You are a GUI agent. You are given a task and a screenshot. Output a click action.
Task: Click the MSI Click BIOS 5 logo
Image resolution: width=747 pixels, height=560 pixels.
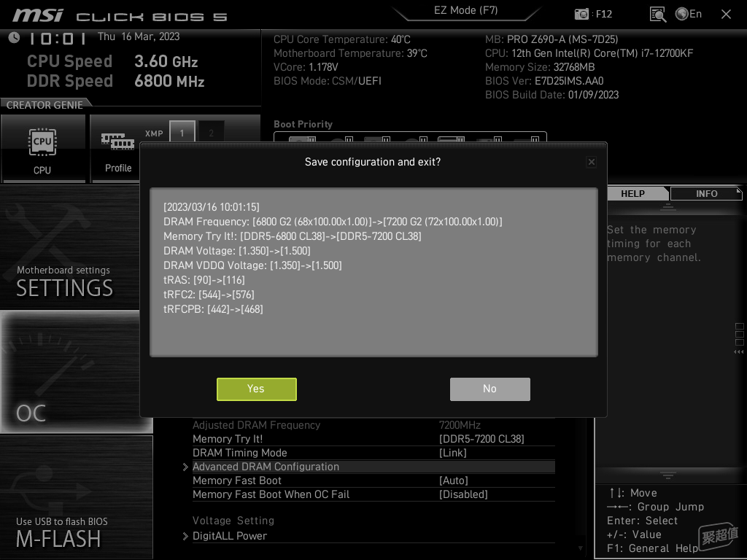coord(120,15)
